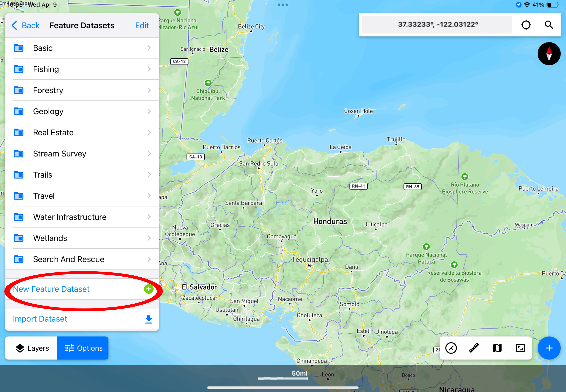Expand the Forestry row chevron
The image size is (566, 392).
149,90
